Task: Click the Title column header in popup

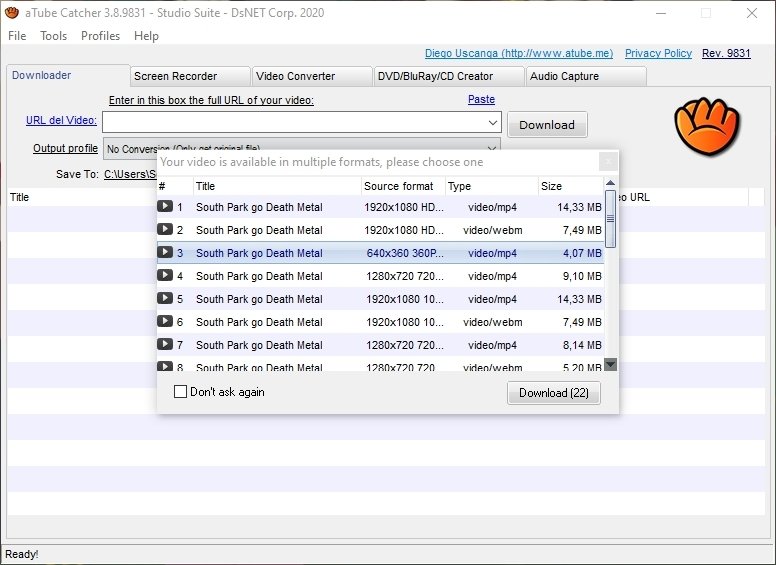Action: (x=277, y=186)
